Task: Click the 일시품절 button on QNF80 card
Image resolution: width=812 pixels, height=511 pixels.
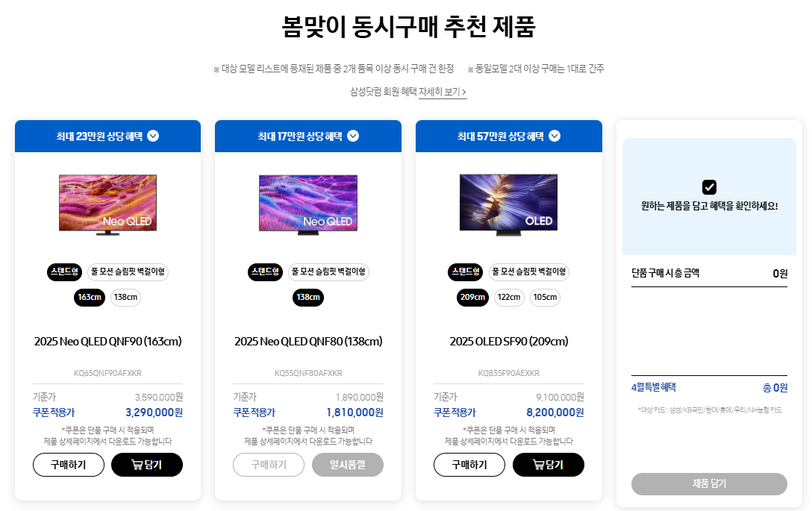Action: pos(348,464)
